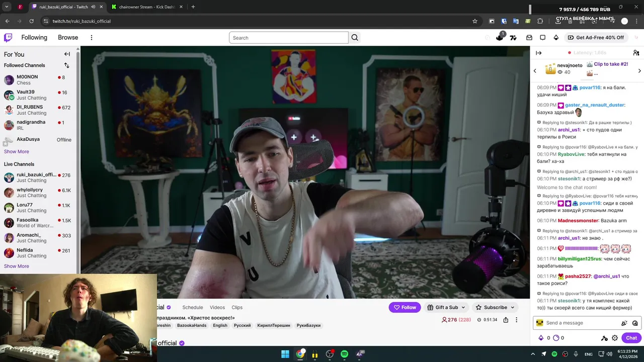Open the 7TV extension icon in Twitch header
Viewport: 644px width, 362px height.
tap(513, 38)
